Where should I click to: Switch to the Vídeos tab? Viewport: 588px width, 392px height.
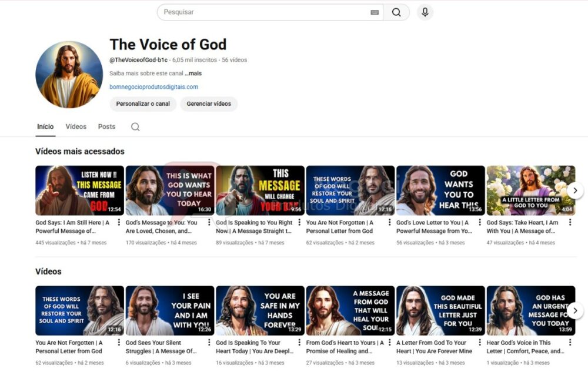pyautogui.click(x=76, y=126)
